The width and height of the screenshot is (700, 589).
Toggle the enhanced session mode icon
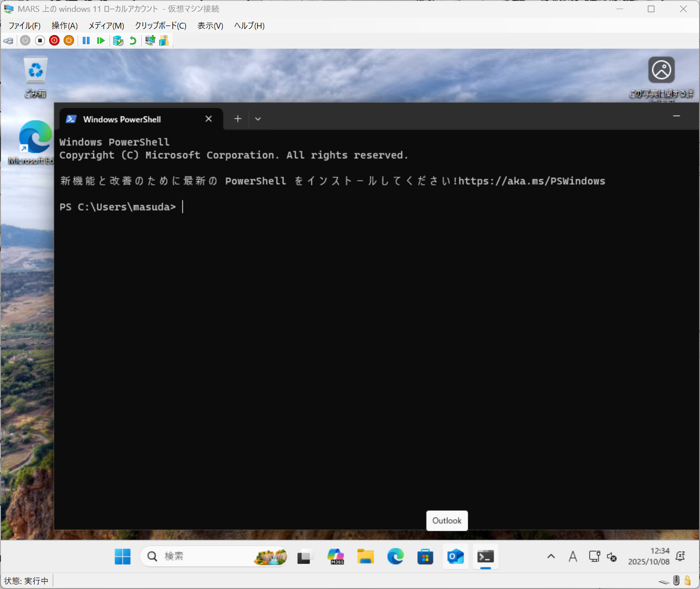(150, 41)
